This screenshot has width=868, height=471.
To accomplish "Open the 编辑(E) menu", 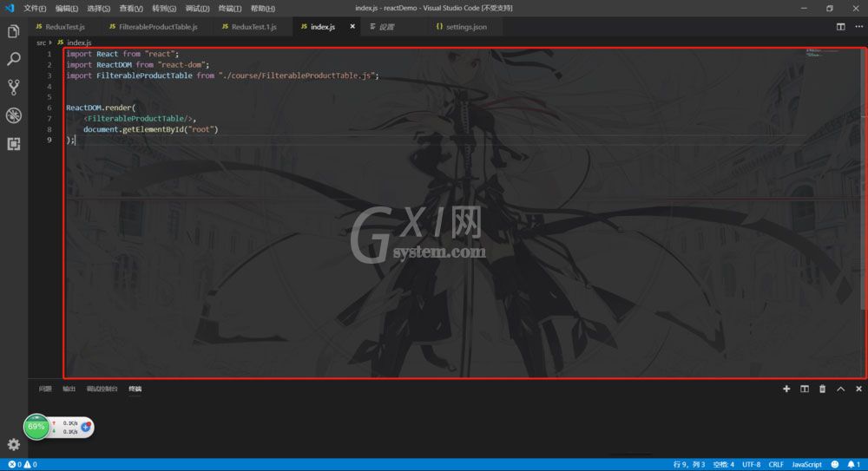I will click(67, 9).
